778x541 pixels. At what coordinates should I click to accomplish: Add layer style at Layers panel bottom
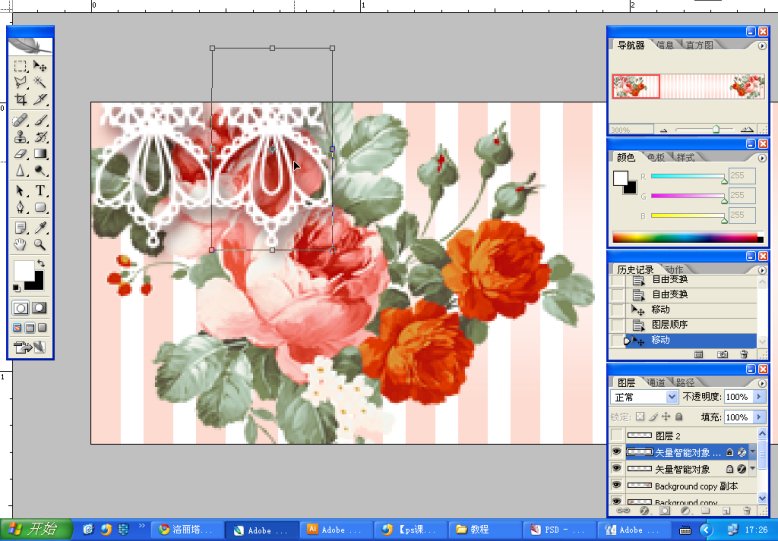point(645,510)
